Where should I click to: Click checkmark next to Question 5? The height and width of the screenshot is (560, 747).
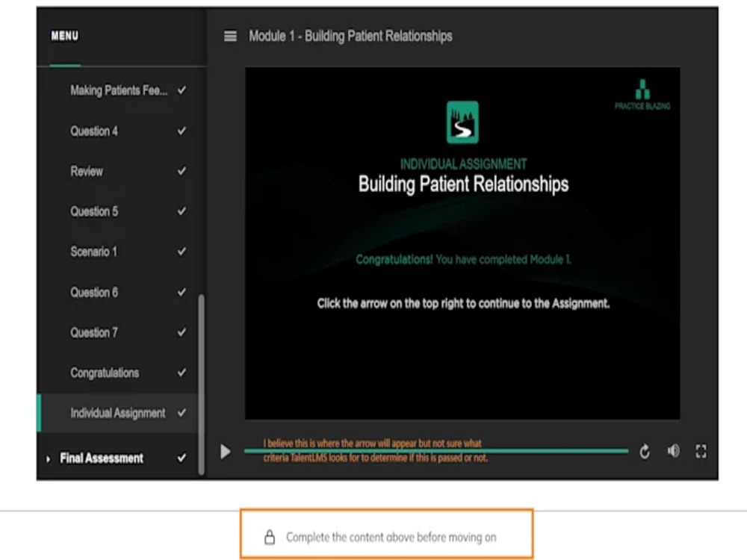click(182, 211)
